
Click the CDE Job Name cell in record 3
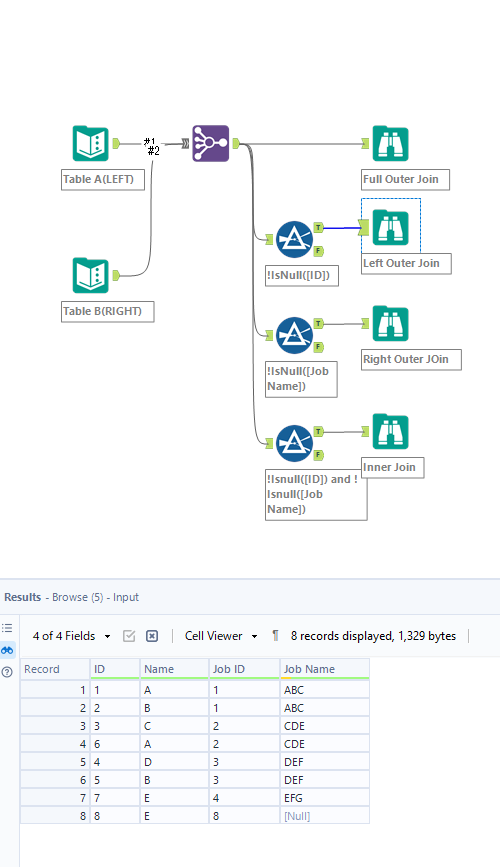325,725
